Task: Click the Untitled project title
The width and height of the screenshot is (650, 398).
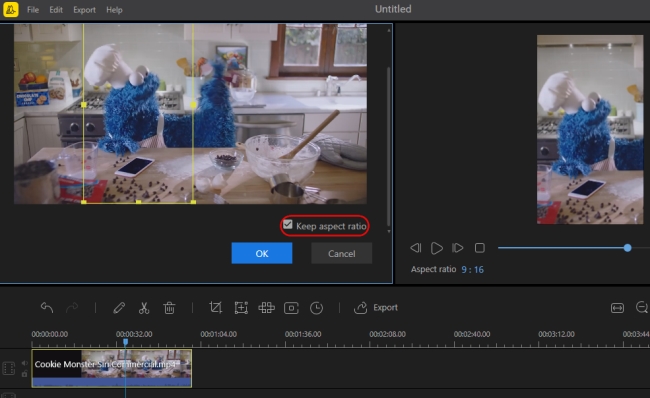Action: [x=393, y=9]
